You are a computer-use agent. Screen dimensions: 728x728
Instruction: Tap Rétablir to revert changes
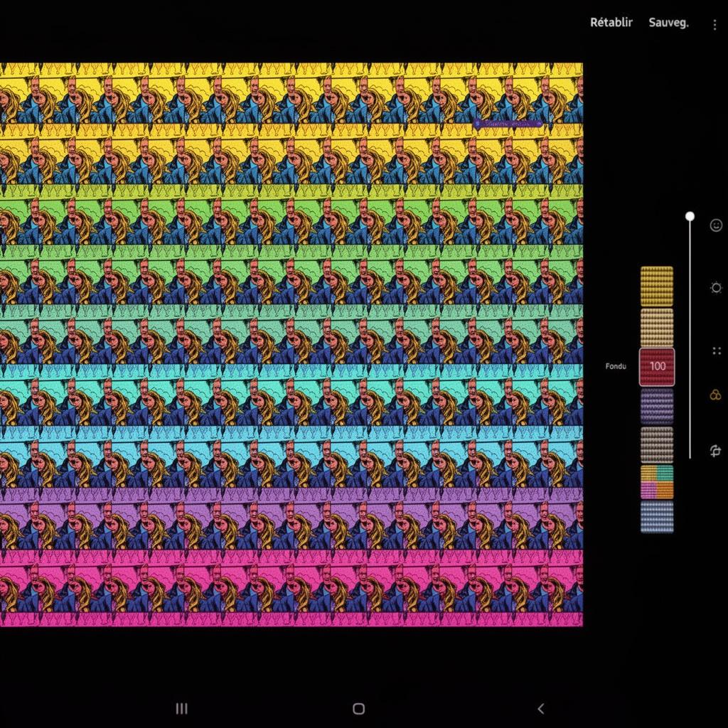coord(611,22)
